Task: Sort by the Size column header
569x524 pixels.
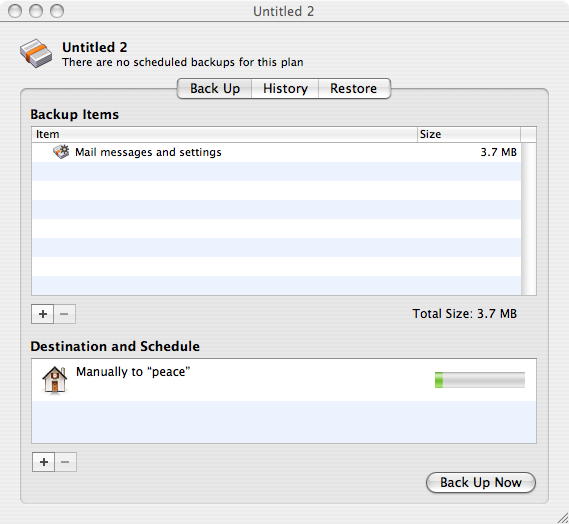Action: [x=469, y=134]
